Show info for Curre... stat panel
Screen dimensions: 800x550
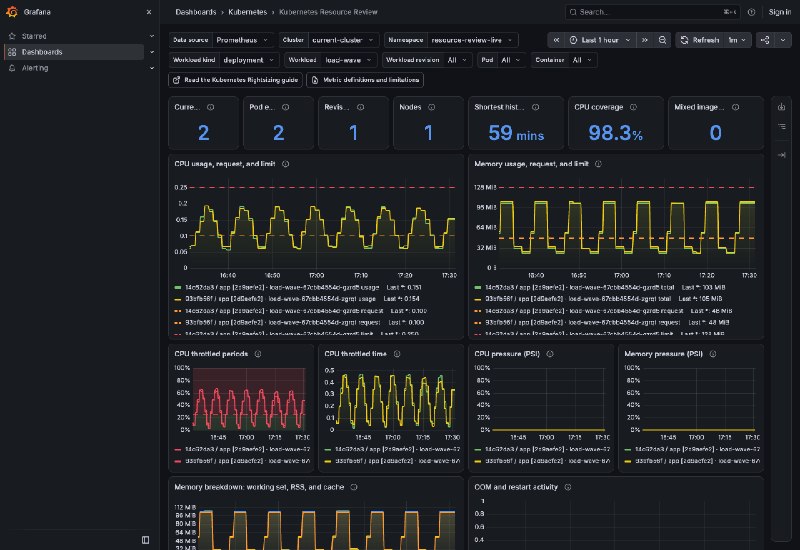210,107
